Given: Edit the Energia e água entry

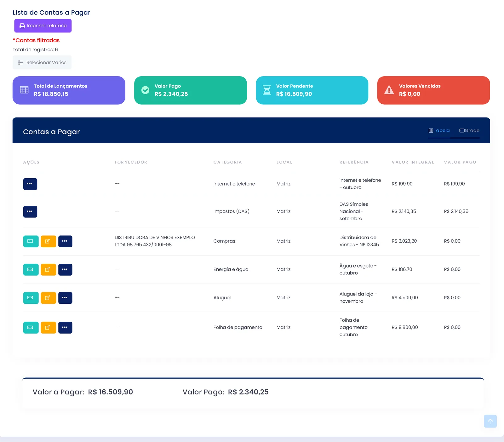Looking at the screenshot, I should [x=49, y=270].
